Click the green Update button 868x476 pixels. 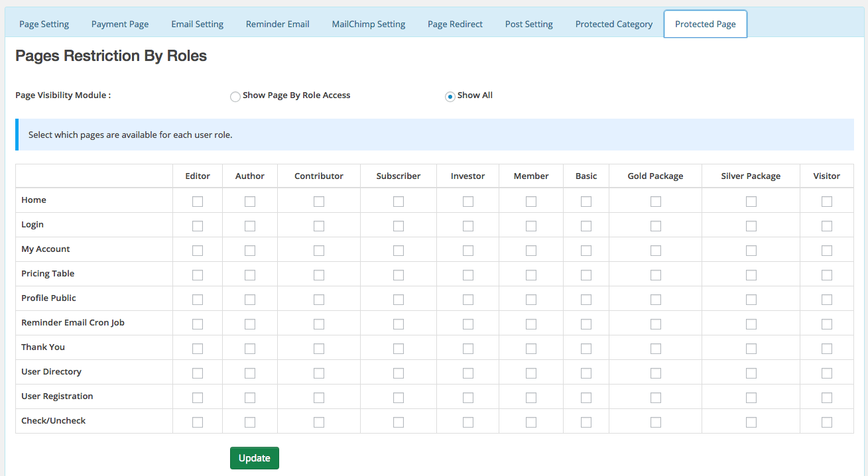[x=255, y=458]
